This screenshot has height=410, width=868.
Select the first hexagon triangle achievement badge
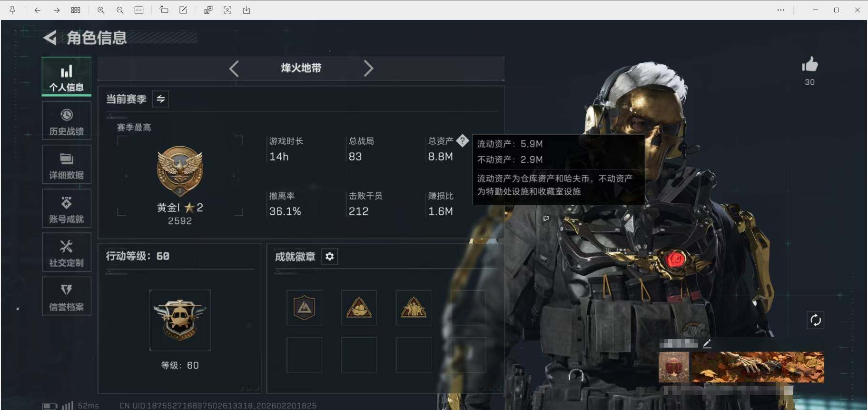tap(304, 308)
